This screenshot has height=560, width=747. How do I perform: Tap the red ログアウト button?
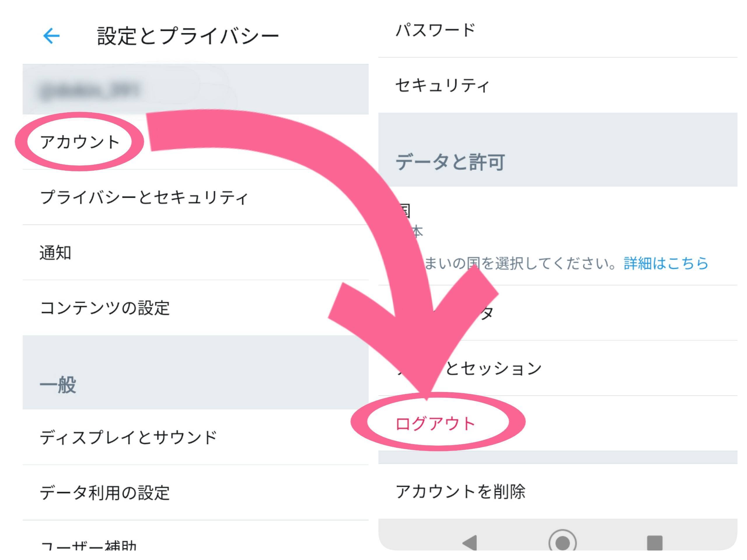tap(435, 423)
